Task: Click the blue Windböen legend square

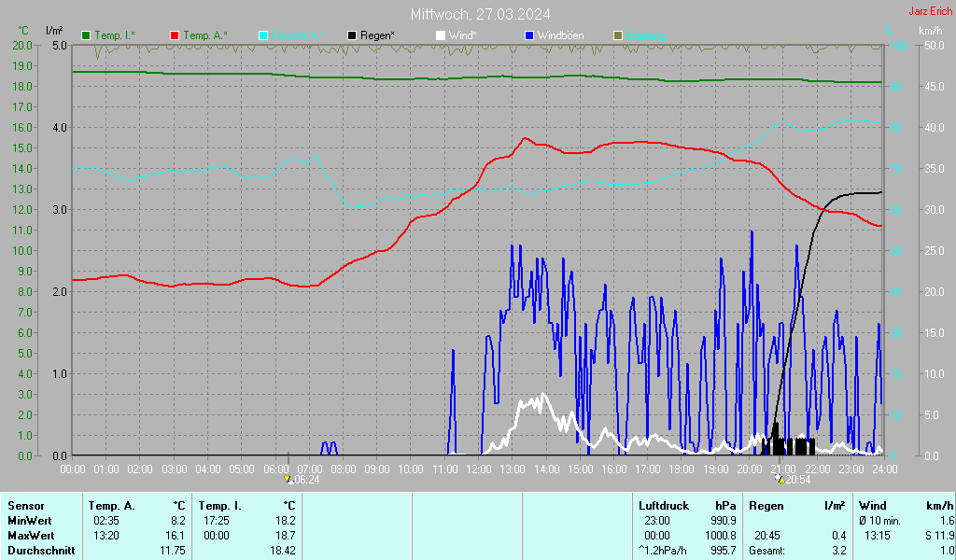Action: [529, 36]
